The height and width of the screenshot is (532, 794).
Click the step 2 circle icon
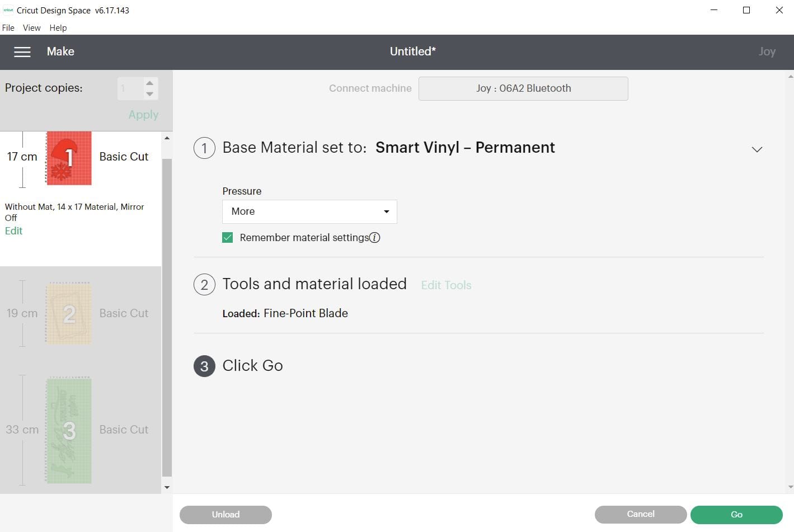pos(204,285)
